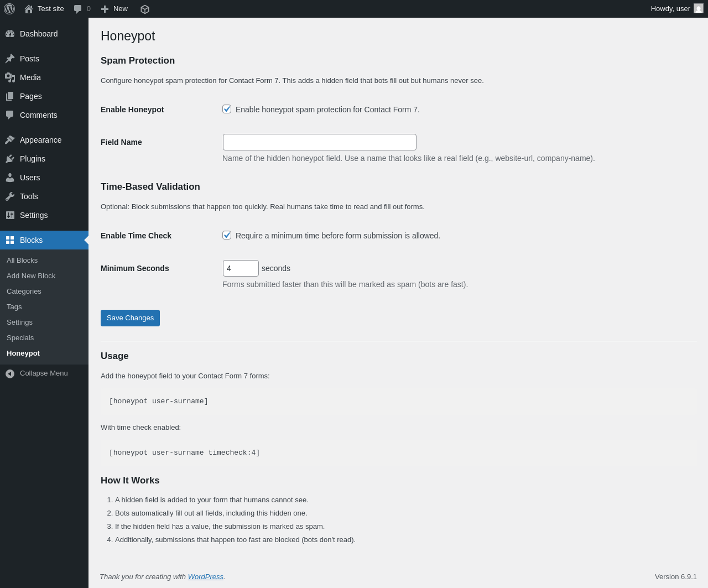Viewport: 708px width, 588px height.
Task: Open the Dashboard gauge icon
Action: tap(10, 34)
